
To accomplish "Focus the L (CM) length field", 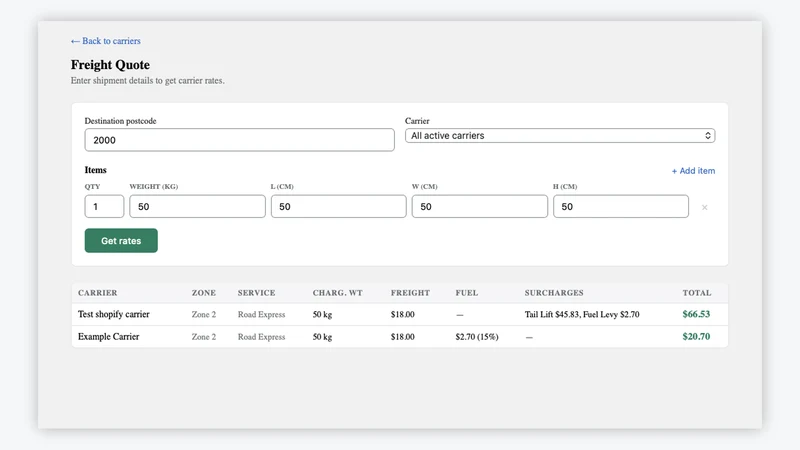I will coord(338,206).
